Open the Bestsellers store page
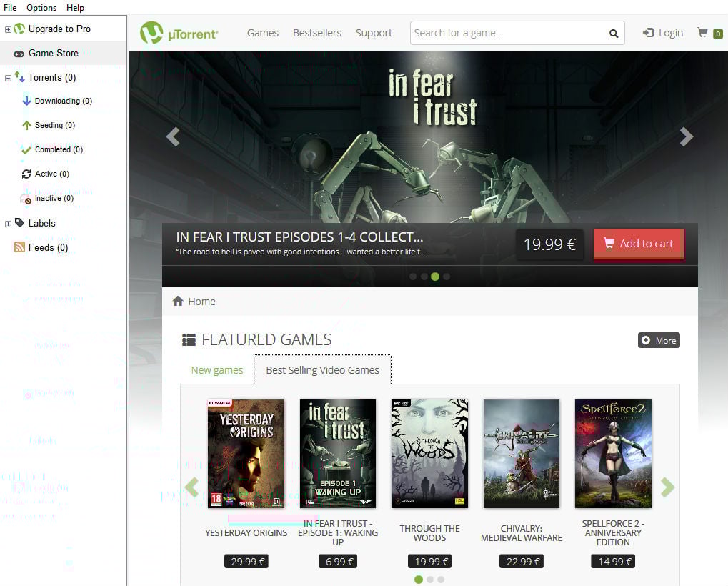The height and width of the screenshot is (586, 728). (317, 33)
